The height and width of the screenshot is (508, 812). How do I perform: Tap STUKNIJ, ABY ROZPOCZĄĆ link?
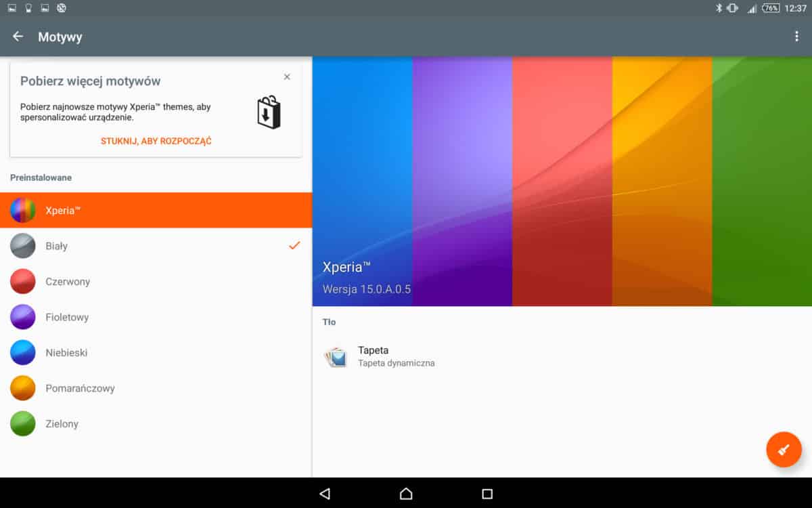point(156,141)
